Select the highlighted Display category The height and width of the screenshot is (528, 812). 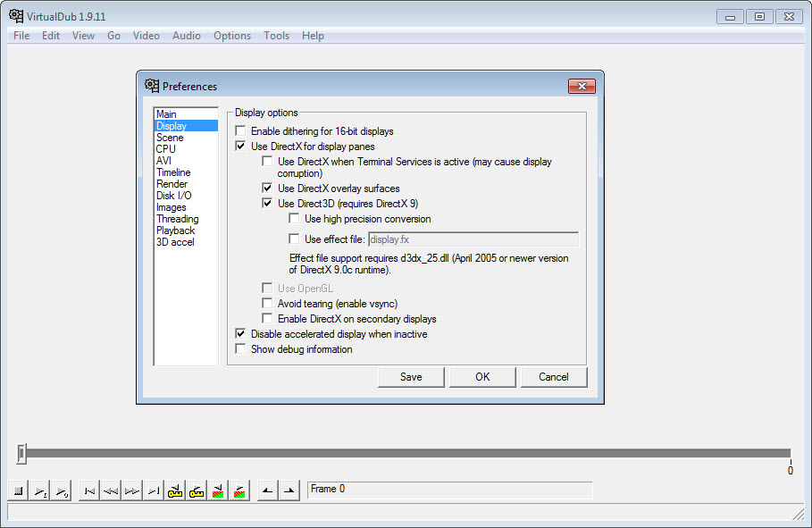pos(186,126)
